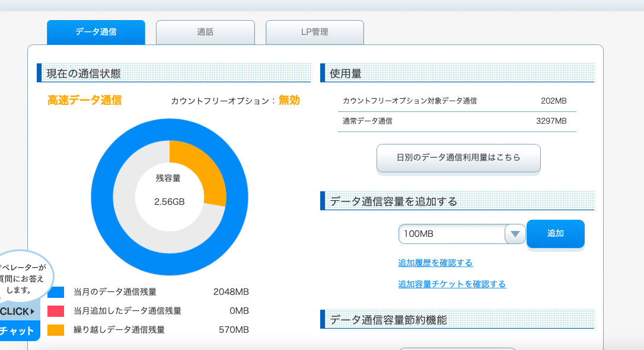Click blue legend swatch for 当月のデータ通信残量
Screen dimensions: 644x350
tap(56, 292)
